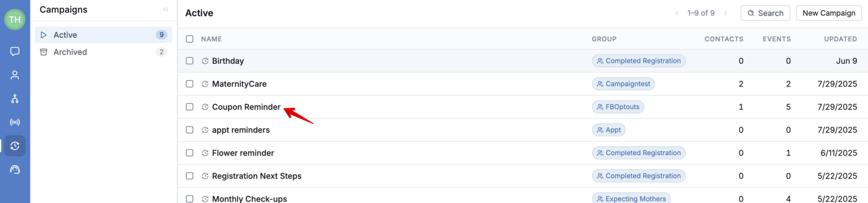Tick the select-all checkbox in table header
The width and height of the screenshot is (868, 203).
pos(189,39)
